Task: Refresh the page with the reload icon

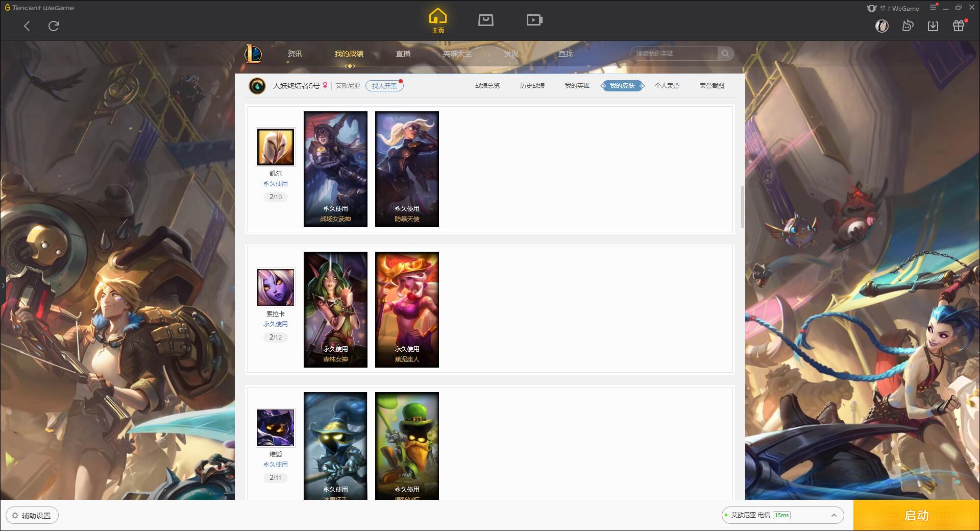Action: pos(54,26)
